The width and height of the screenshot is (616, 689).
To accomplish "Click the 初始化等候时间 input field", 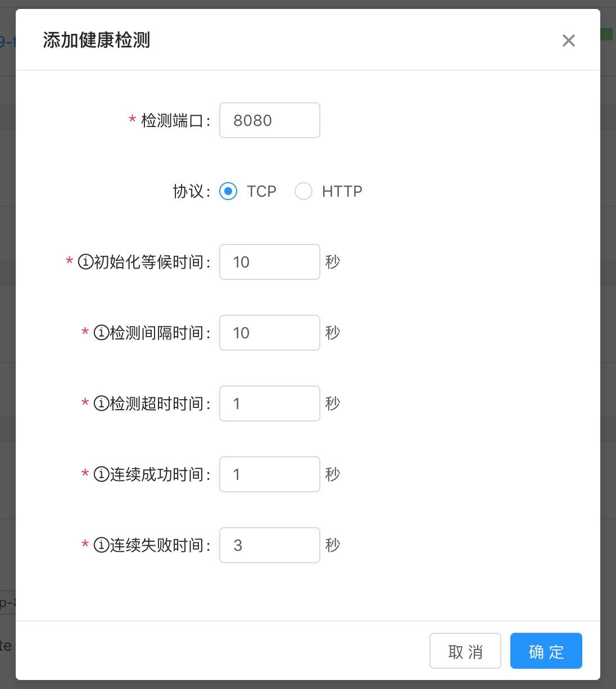I will (x=269, y=262).
